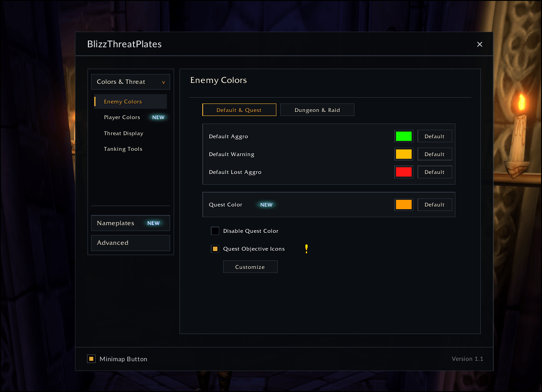Image resolution: width=542 pixels, height=392 pixels.
Task: Close the BlizzThreatPlates window
Action: coord(480,44)
